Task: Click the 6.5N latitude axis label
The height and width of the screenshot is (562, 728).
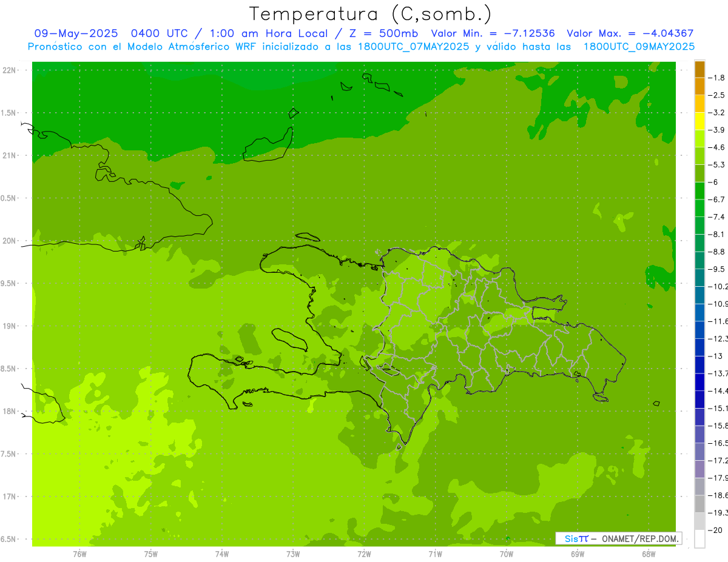Action: pos(9,540)
